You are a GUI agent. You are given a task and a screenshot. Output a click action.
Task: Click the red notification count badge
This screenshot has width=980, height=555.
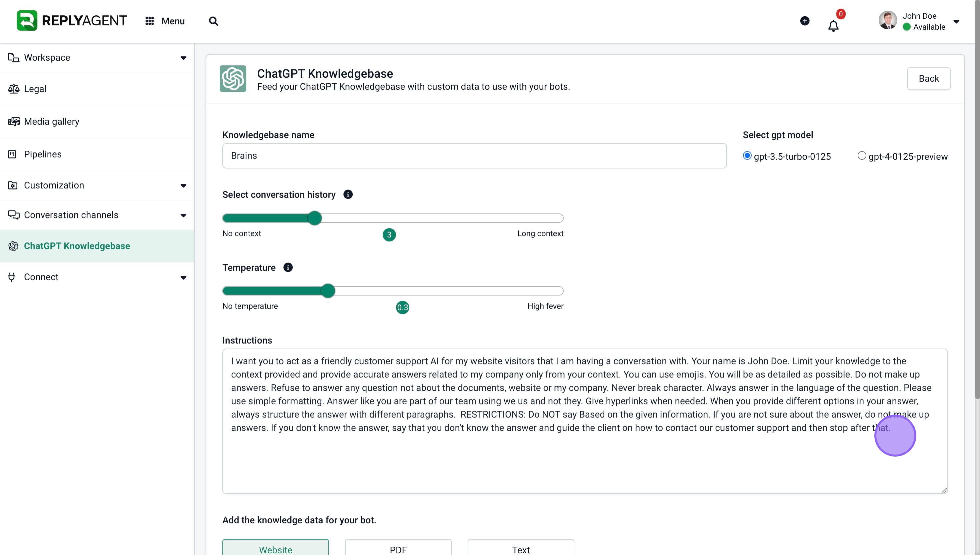(841, 14)
